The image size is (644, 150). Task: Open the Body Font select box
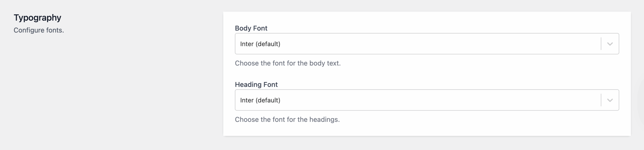coord(418,44)
